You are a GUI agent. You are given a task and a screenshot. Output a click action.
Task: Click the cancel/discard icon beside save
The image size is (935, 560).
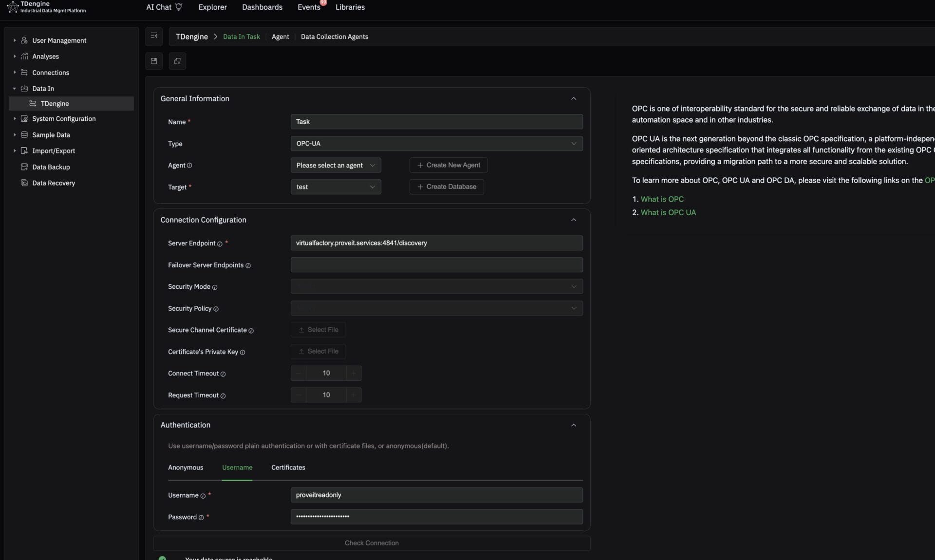click(x=177, y=61)
